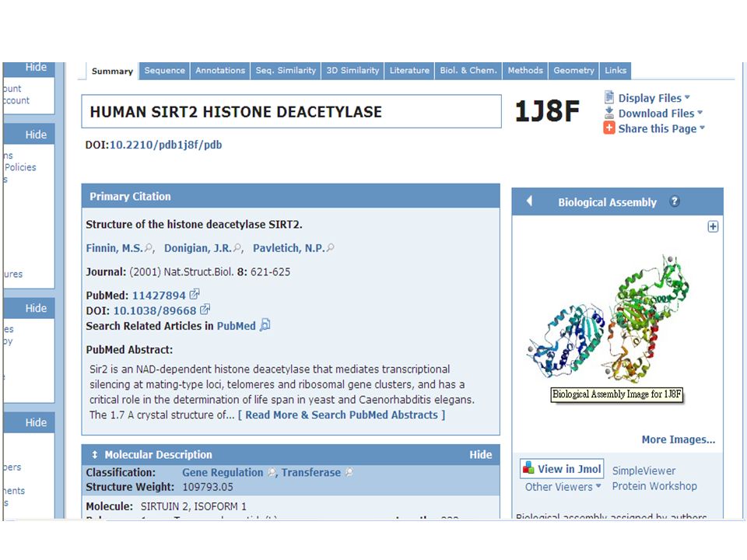Viewport: 747px width, 560px height.
Task: Click the plus icon to enlarge assembly image
Action: point(713,226)
